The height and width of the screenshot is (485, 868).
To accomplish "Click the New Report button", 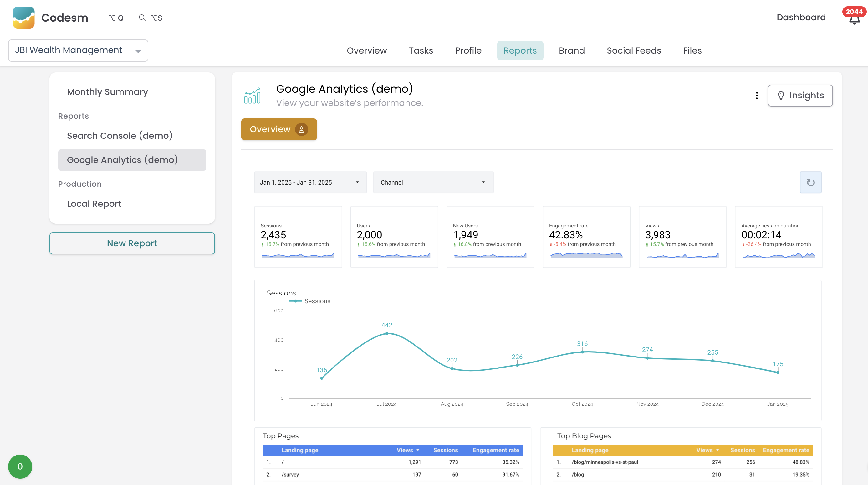I will [x=132, y=243].
